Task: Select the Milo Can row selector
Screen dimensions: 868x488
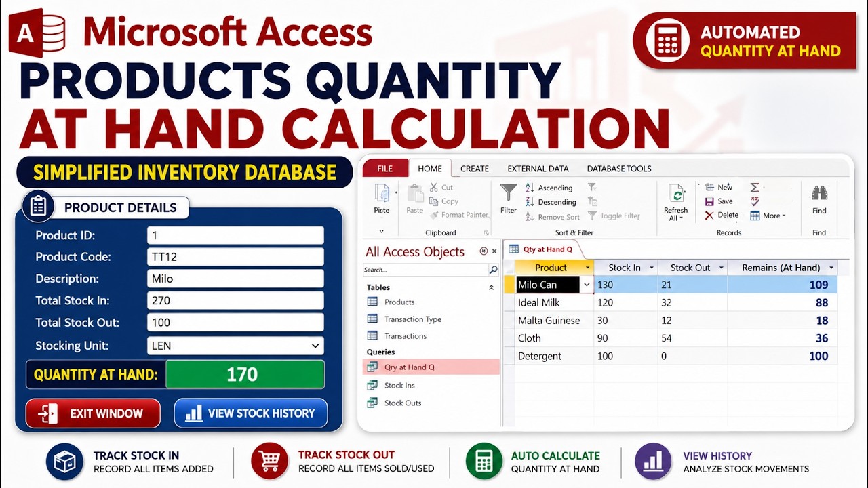Action: [509, 285]
